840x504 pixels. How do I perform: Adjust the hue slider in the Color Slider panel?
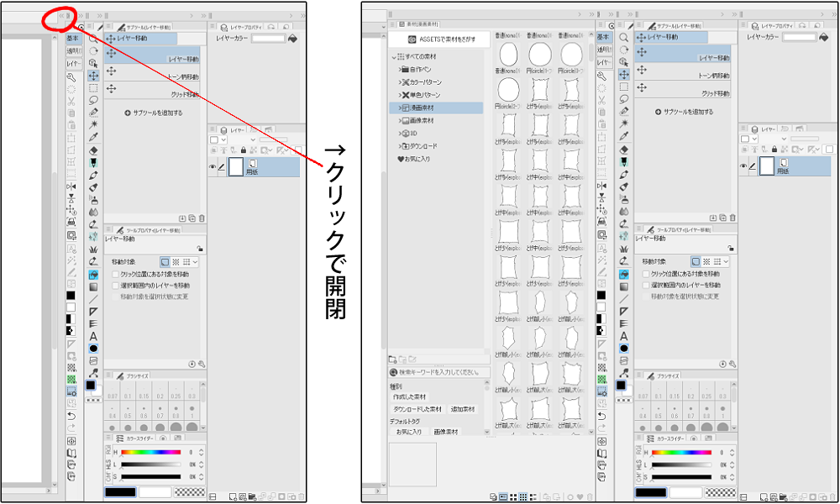(150, 452)
